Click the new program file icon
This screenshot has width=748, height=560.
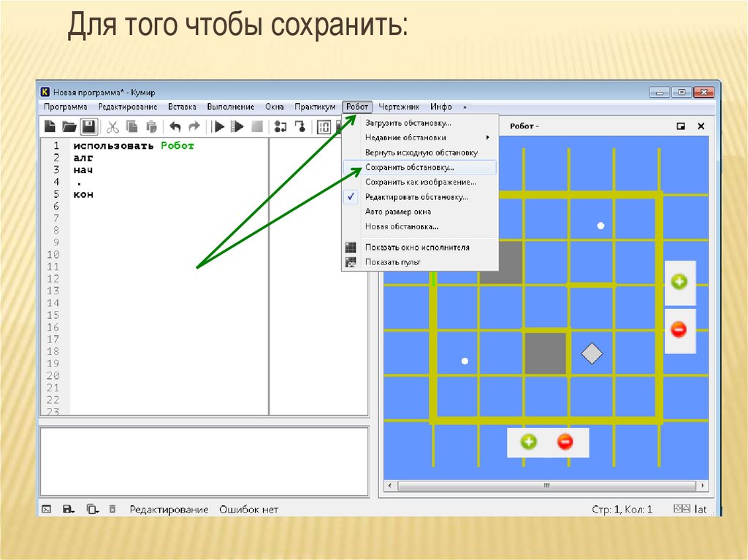[x=50, y=126]
